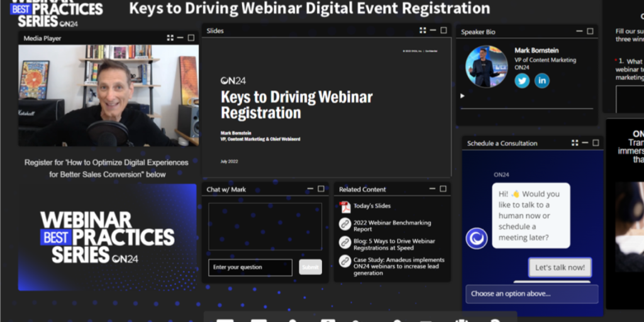This screenshot has height=322, width=644.
Task: Expand Media Player to full screen
Action: (170, 38)
